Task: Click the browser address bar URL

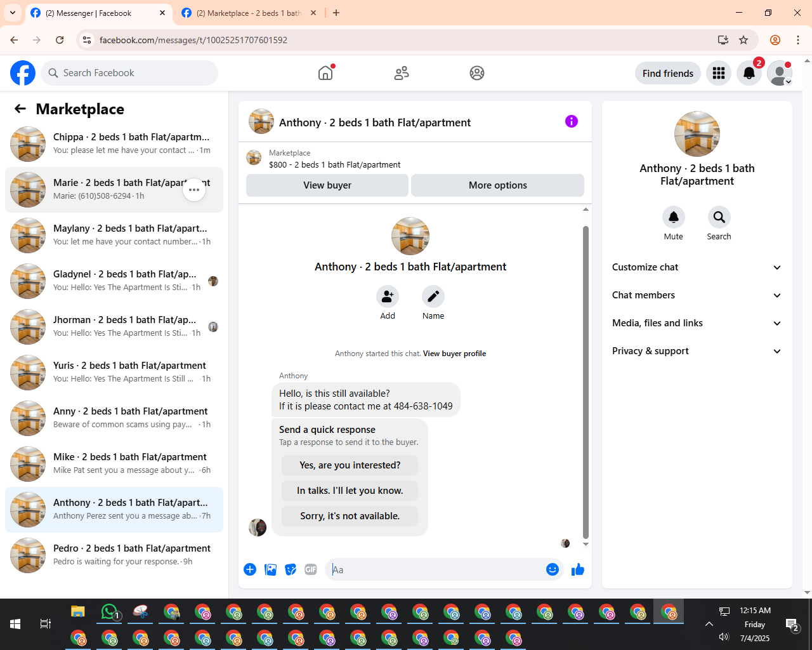Action: tap(193, 40)
